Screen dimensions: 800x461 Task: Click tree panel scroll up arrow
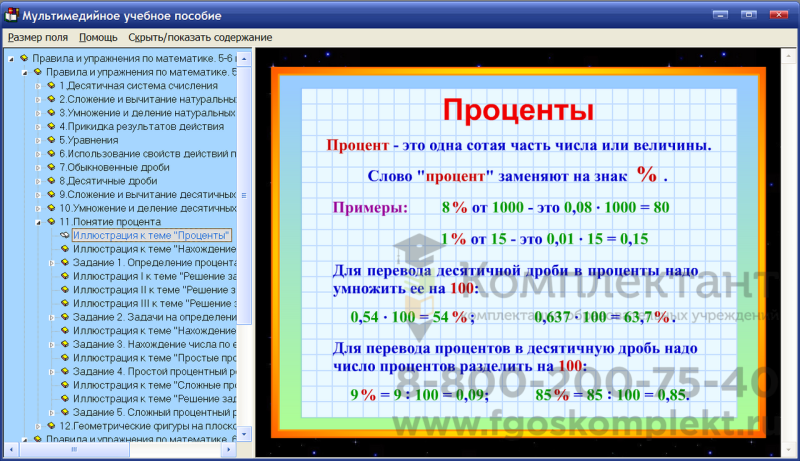pos(244,59)
